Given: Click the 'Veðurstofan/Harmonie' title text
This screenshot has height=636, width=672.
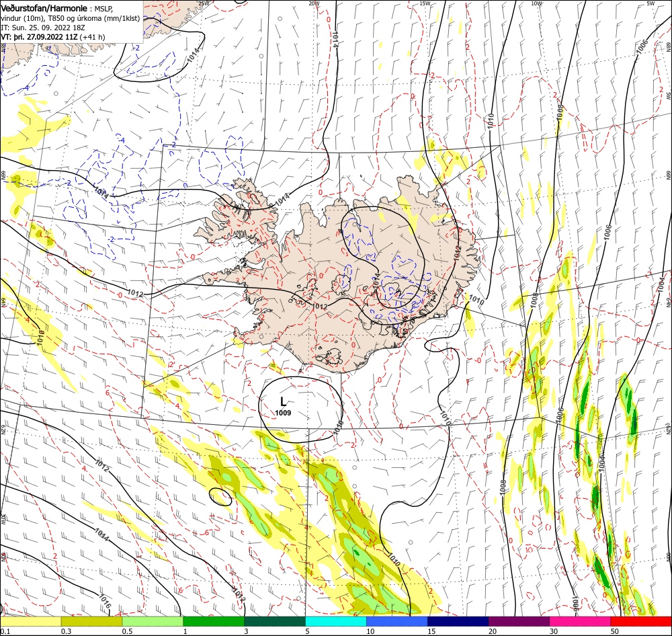Looking at the screenshot, I should click(44, 8).
